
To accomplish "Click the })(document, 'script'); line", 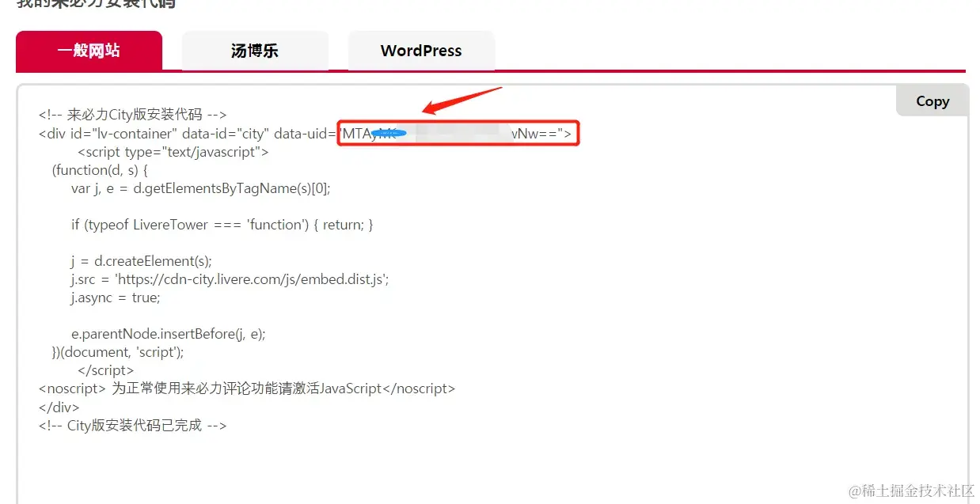I will click(x=118, y=352).
